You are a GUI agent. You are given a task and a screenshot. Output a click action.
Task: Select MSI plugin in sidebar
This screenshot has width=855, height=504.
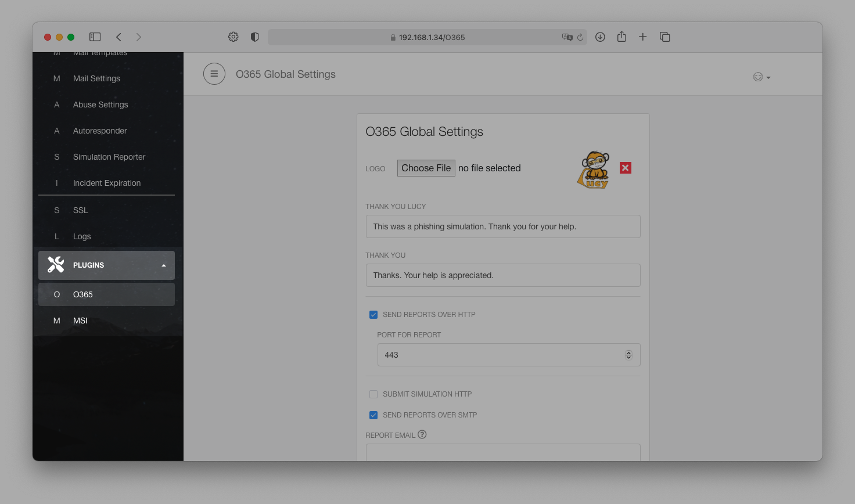[x=80, y=321]
